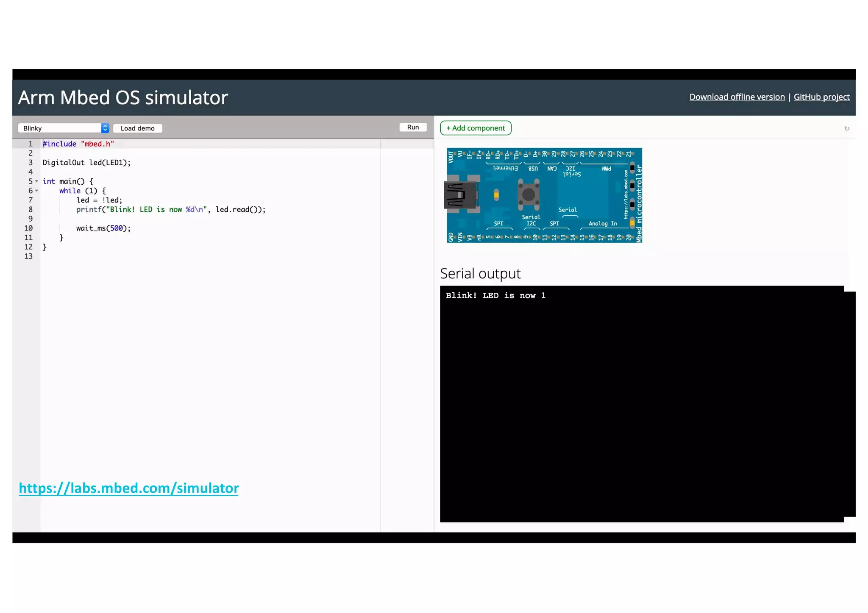
Task: Click the Analog In label on board
Action: click(603, 223)
